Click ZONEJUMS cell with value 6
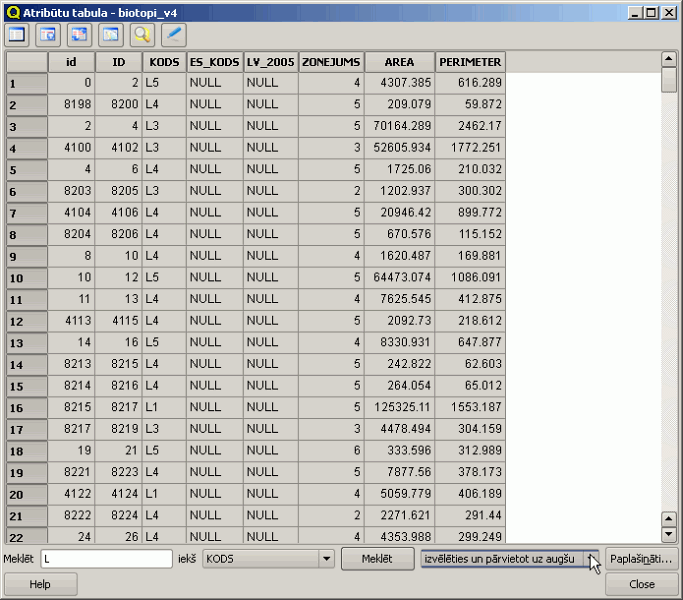683x600 pixels. click(x=331, y=450)
